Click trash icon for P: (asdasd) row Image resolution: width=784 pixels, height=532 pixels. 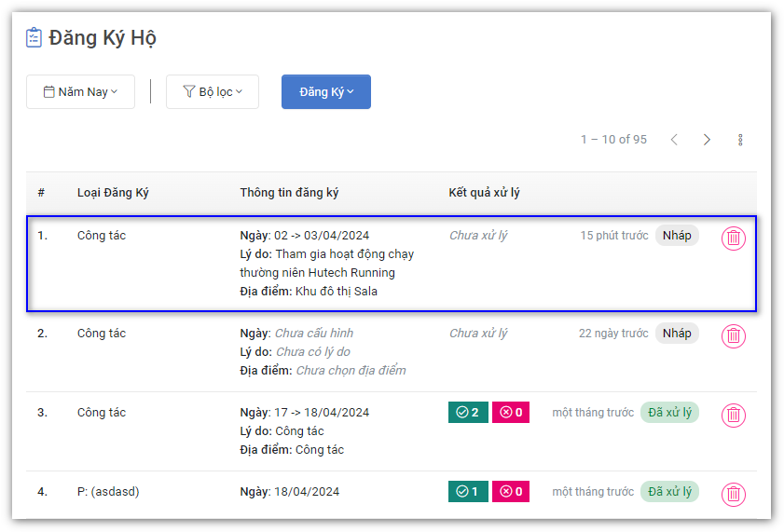[734, 494]
